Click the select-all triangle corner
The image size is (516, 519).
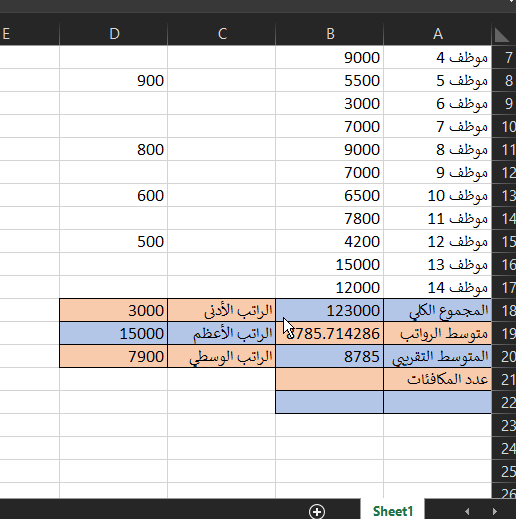502,35
